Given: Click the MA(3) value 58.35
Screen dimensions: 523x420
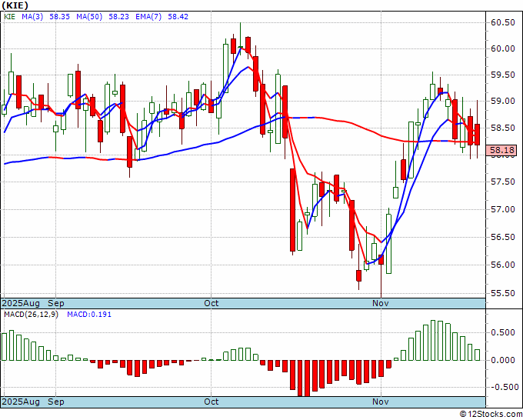Looking at the screenshot, I should [x=59, y=17].
